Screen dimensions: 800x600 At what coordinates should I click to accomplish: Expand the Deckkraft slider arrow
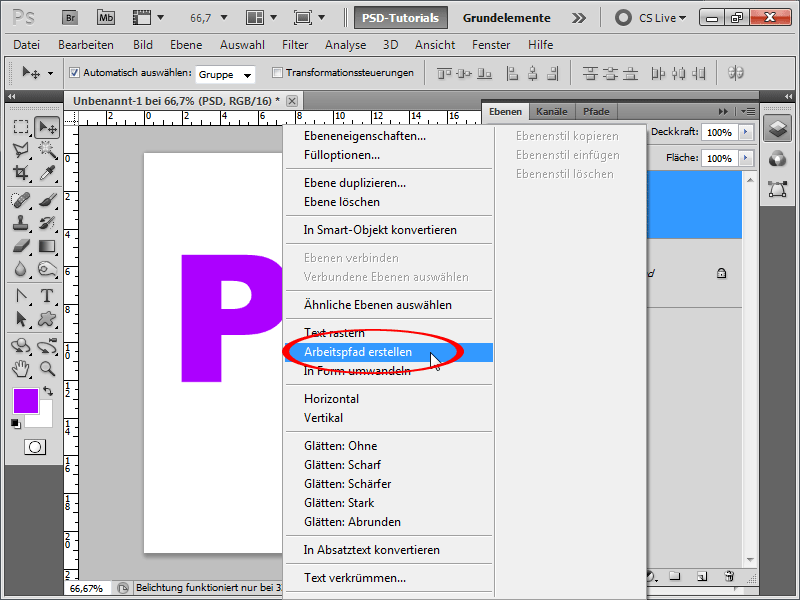746,132
